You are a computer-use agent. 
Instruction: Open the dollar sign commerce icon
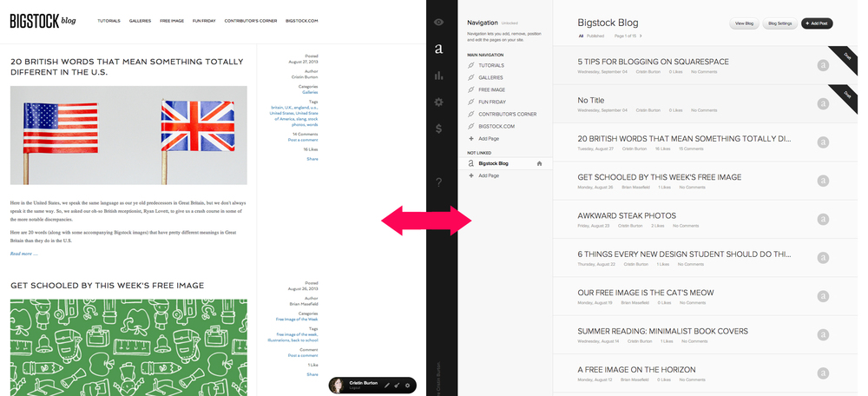tap(439, 129)
